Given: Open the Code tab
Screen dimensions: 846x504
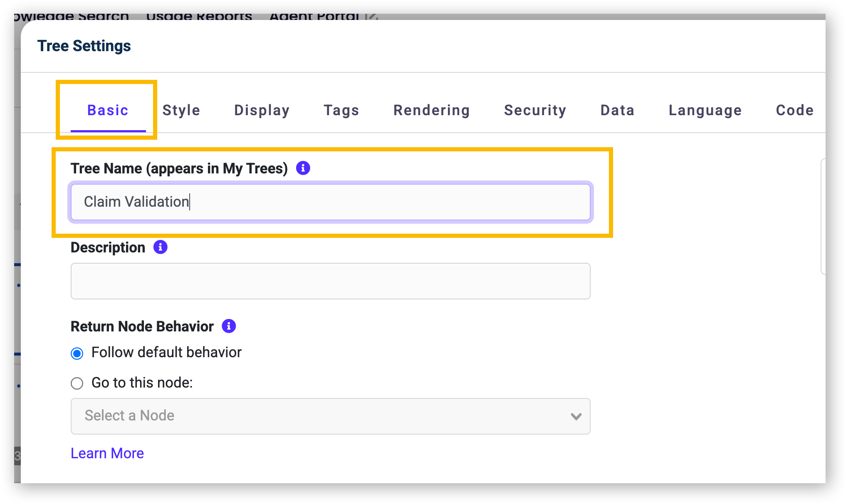Looking at the screenshot, I should pyautogui.click(x=795, y=110).
